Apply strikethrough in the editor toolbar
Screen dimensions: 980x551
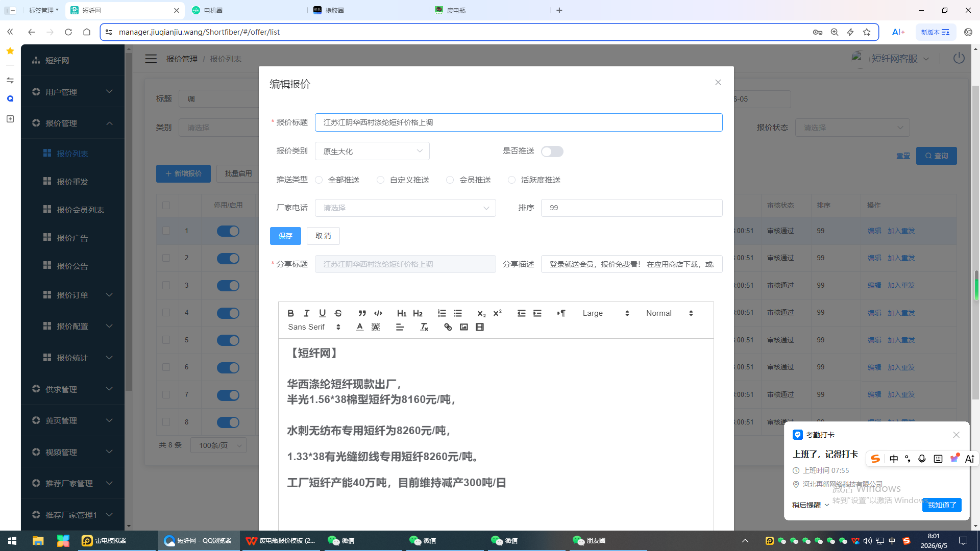click(x=338, y=313)
